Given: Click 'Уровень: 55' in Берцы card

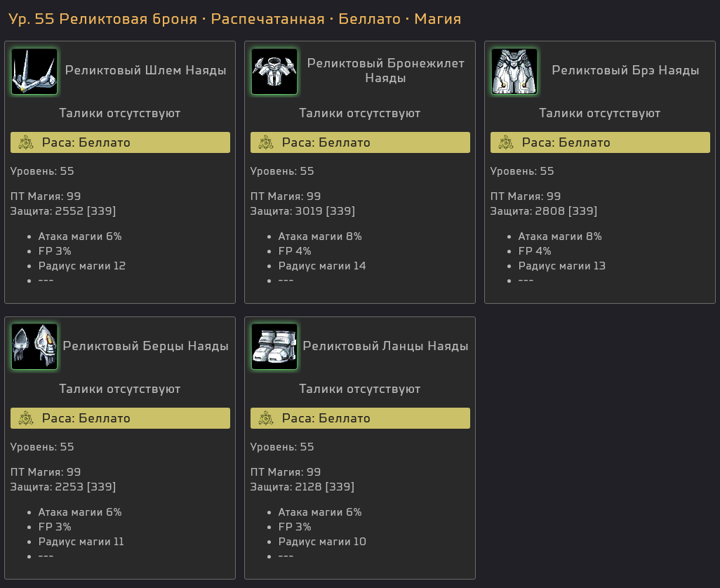Looking at the screenshot, I should point(42,447).
